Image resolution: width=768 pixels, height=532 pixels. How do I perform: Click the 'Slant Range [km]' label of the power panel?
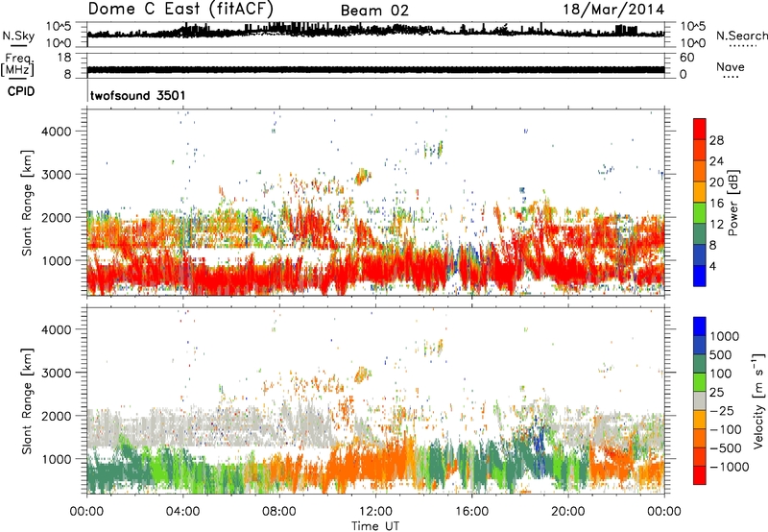(x=27, y=203)
